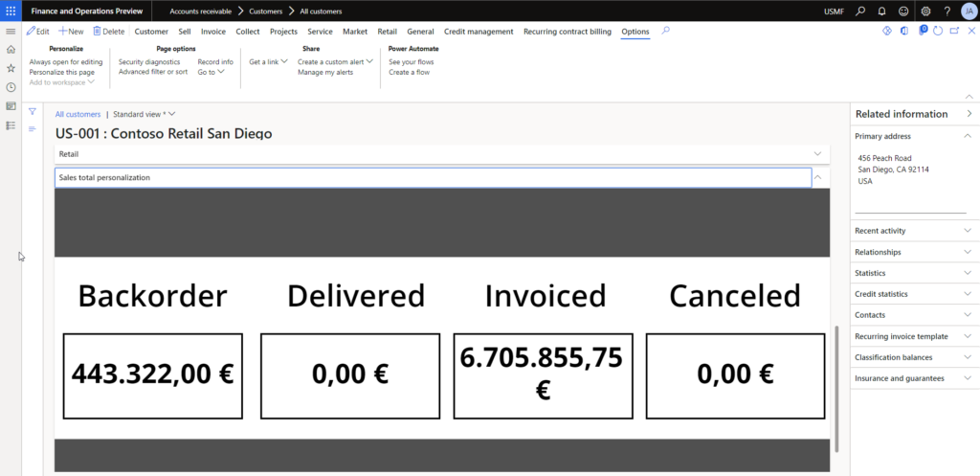Image resolution: width=980 pixels, height=476 pixels.
Task: Open the Credit management ribbon tab
Action: coord(479,32)
